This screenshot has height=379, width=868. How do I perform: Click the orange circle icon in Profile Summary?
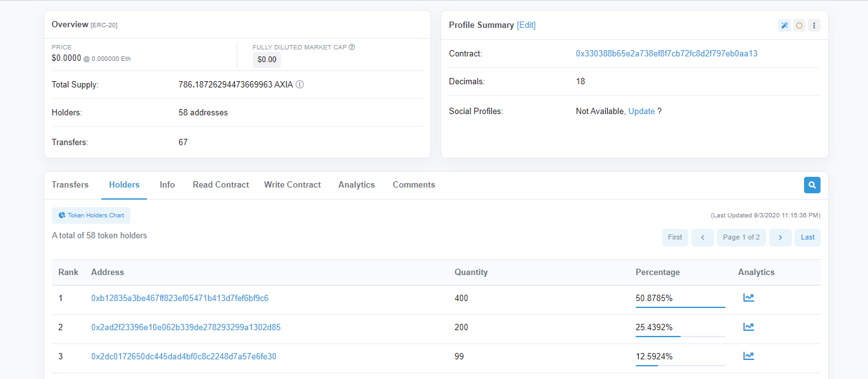click(x=799, y=25)
